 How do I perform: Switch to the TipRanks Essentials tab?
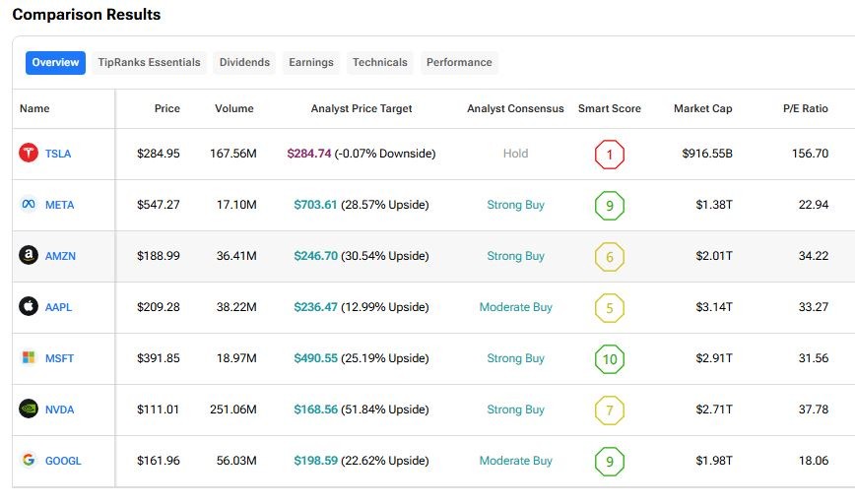point(149,63)
